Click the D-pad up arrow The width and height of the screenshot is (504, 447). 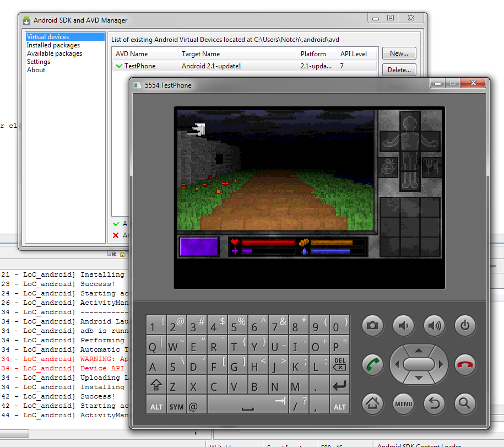pos(419,350)
